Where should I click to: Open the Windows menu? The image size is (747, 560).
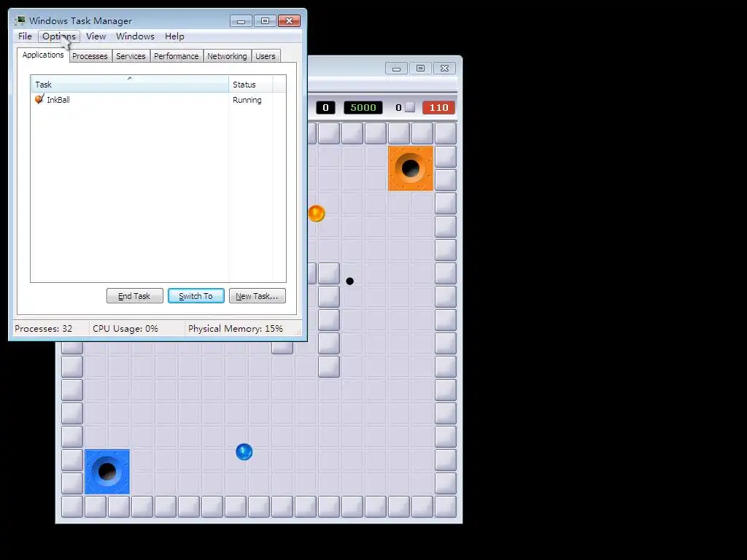[135, 36]
